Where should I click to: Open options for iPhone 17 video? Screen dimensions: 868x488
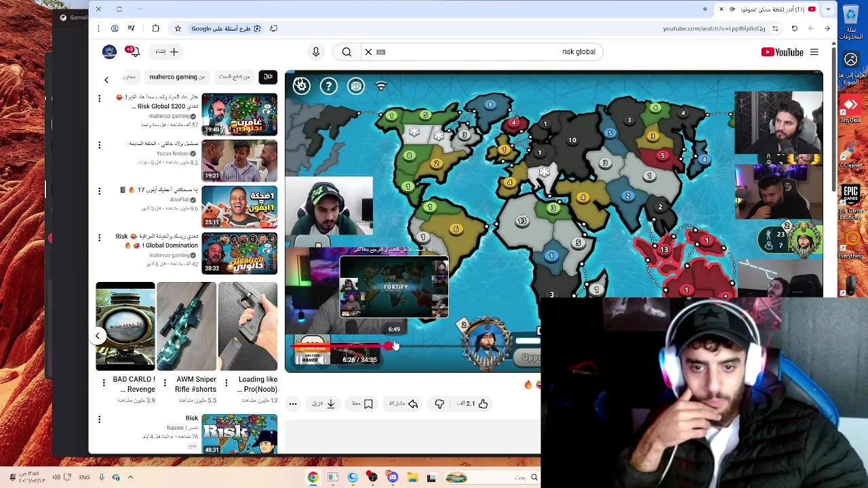click(100, 191)
